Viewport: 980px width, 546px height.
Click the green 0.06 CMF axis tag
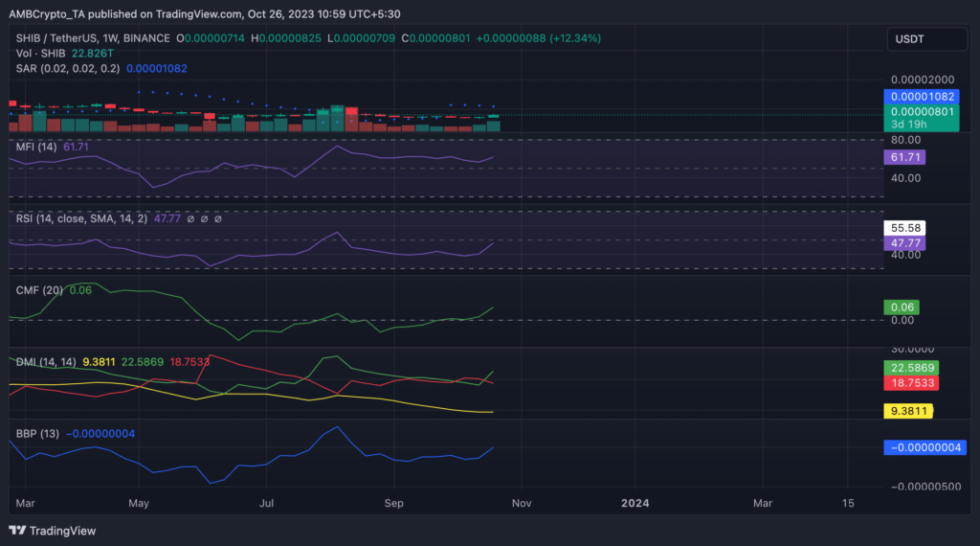(x=903, y=307)
